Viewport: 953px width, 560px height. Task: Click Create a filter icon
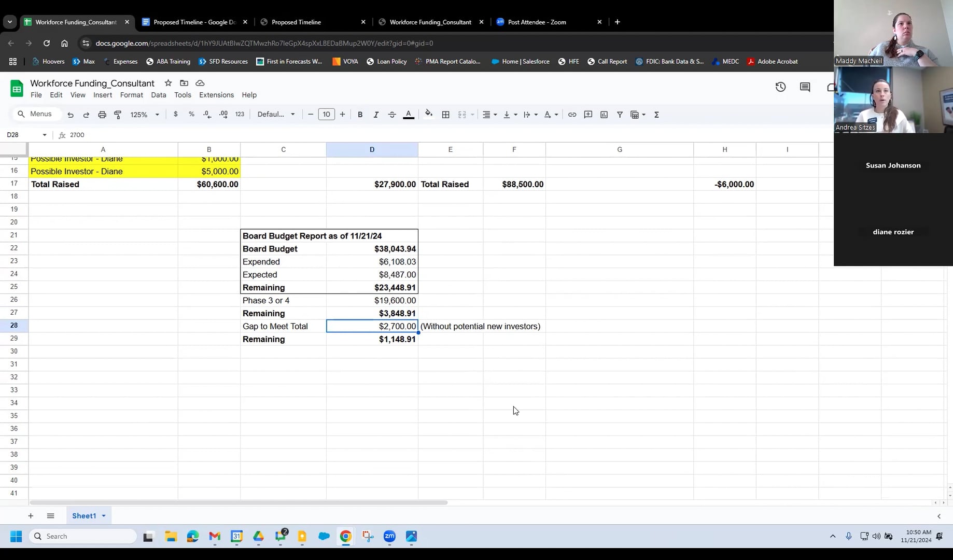pyautogui.click(x=620, y=115)
